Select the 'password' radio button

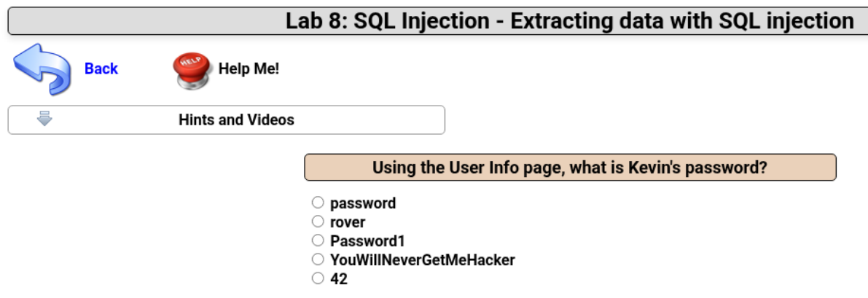pos(317,203)
